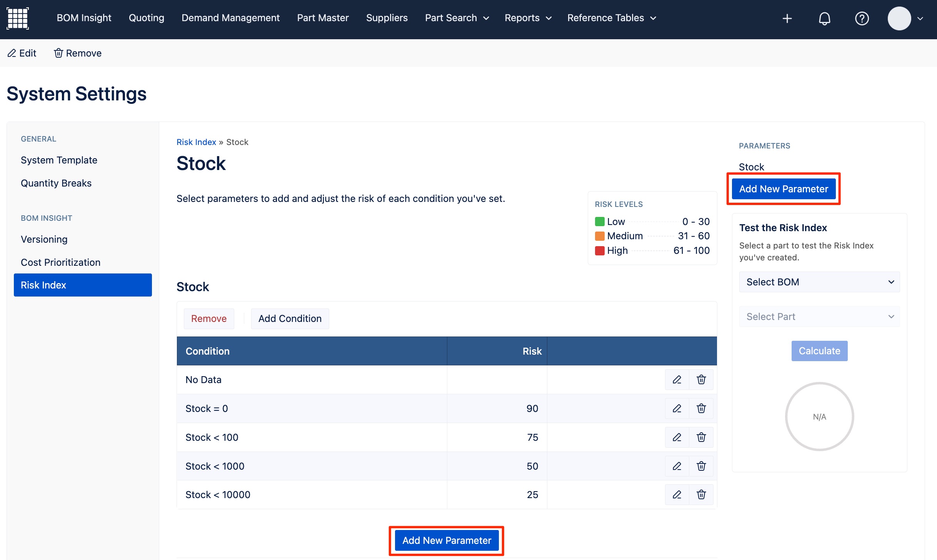Click the '61 - 100' High range value
This screenshot has width=937, height=560.
[691, 251]
